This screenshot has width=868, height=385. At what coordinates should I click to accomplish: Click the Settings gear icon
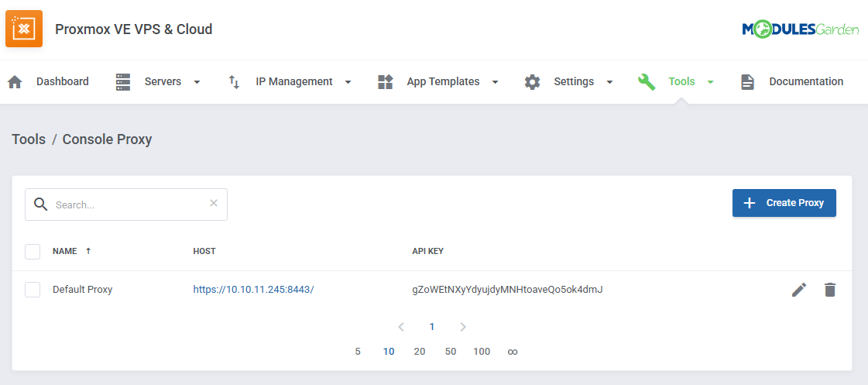(532, 82)
